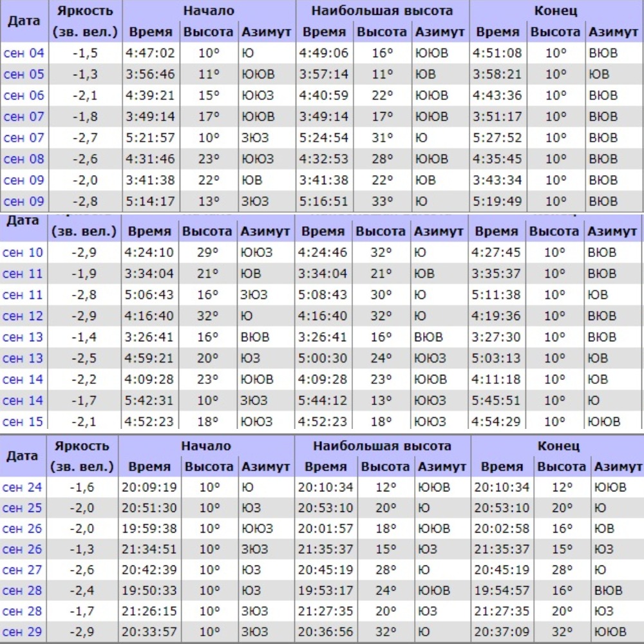Select the end time 4:54:29
The height and width of the screenshot is (644, 644).
(496, 421)
